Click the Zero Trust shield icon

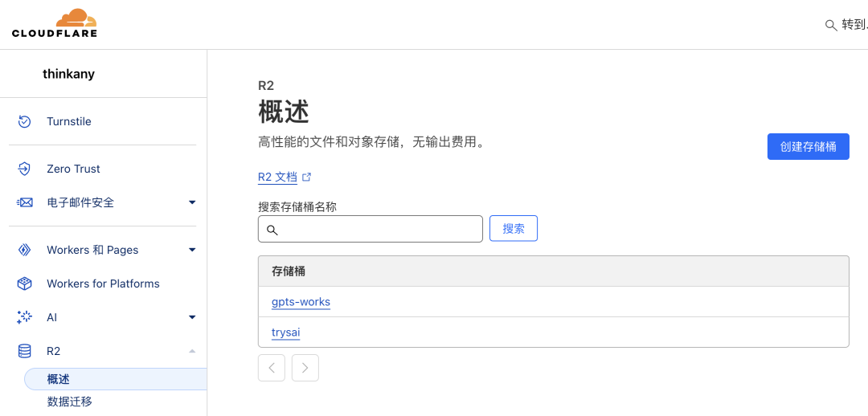[x=24, y=169]
